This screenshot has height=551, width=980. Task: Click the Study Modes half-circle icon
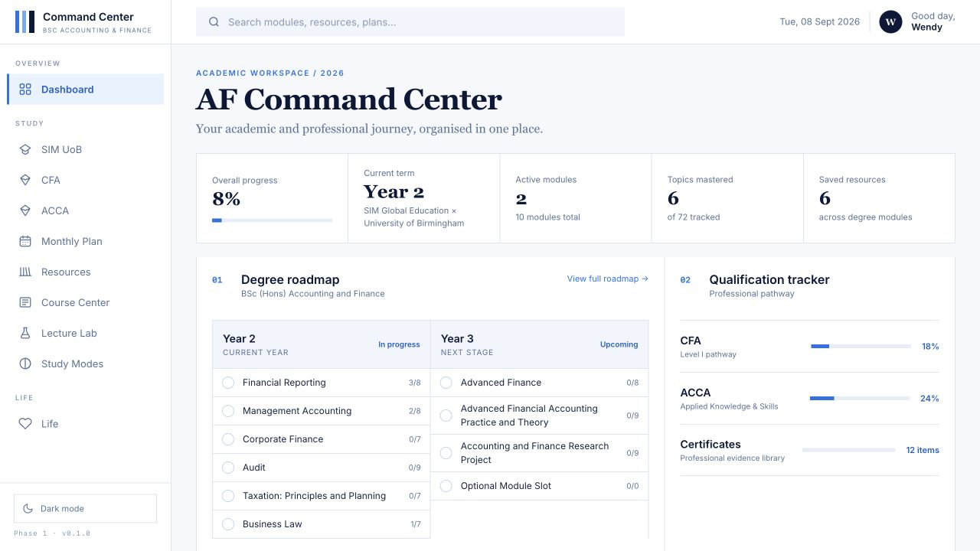coord(25,364)
